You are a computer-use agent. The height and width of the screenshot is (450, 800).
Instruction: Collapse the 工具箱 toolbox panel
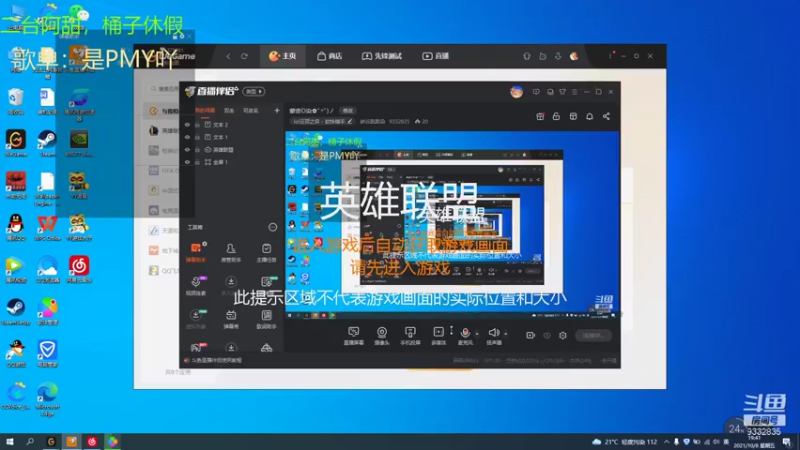[272, 227]
